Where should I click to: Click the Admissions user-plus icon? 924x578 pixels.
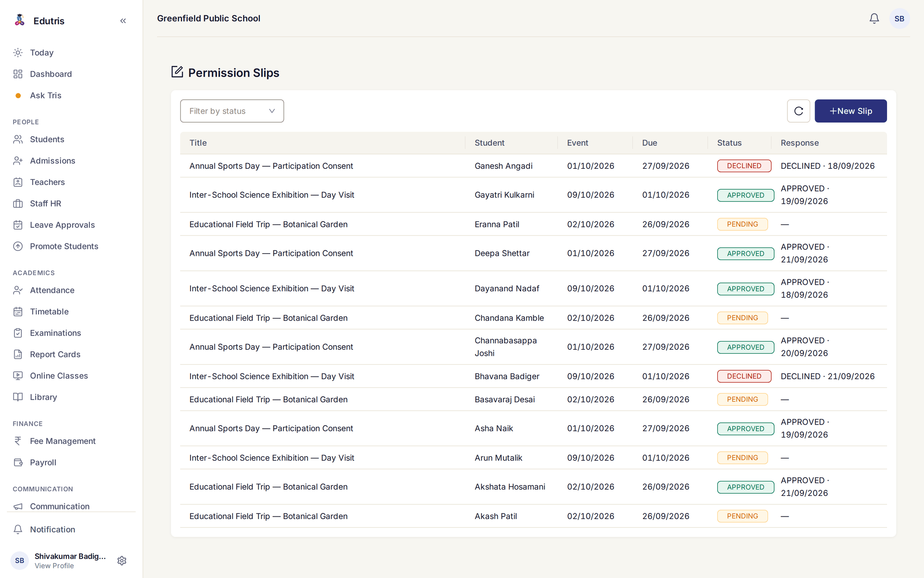click(18, 161)
